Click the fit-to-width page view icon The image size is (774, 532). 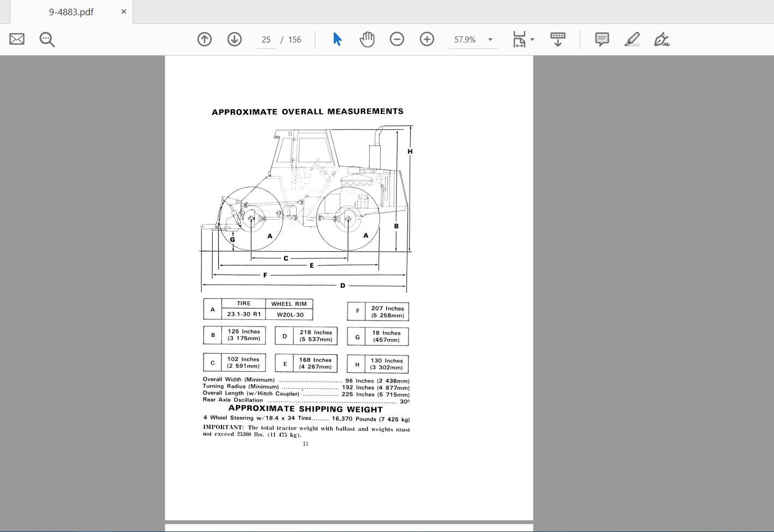pyautogui.click(x=519, y=38)
